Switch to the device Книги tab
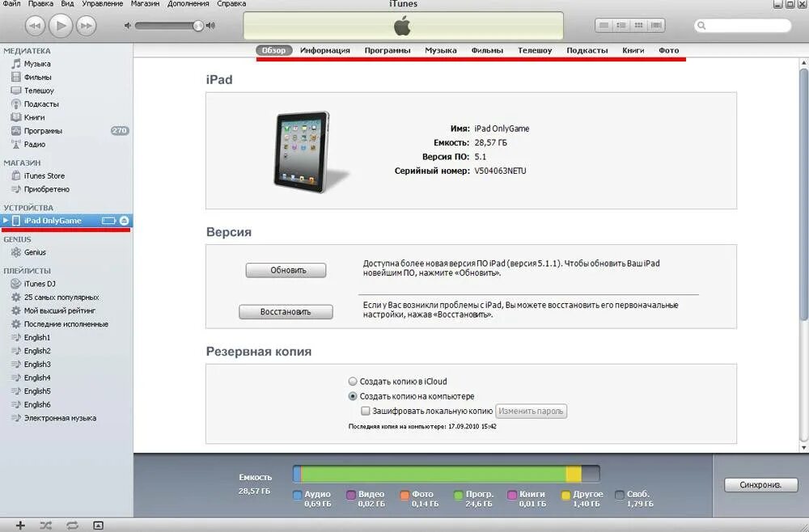Image resolution: width=809 pixels, height=532 pixels. 633,50
